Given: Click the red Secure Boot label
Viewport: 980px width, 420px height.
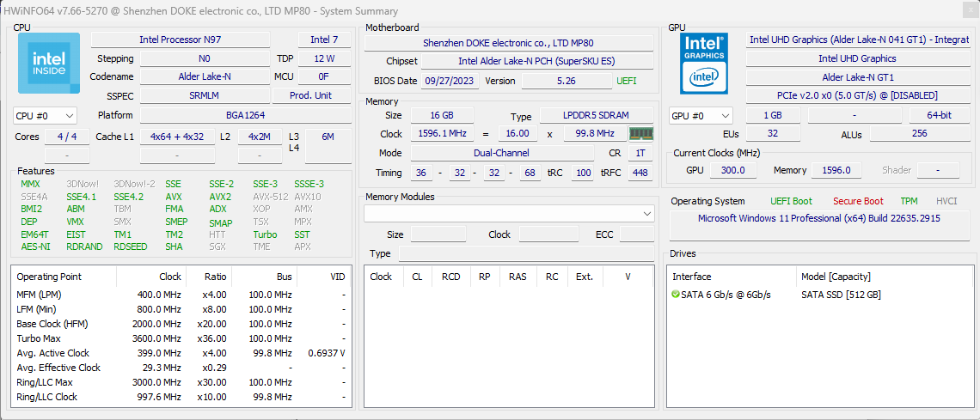Looking at the screenshot, I should [858, 201].
